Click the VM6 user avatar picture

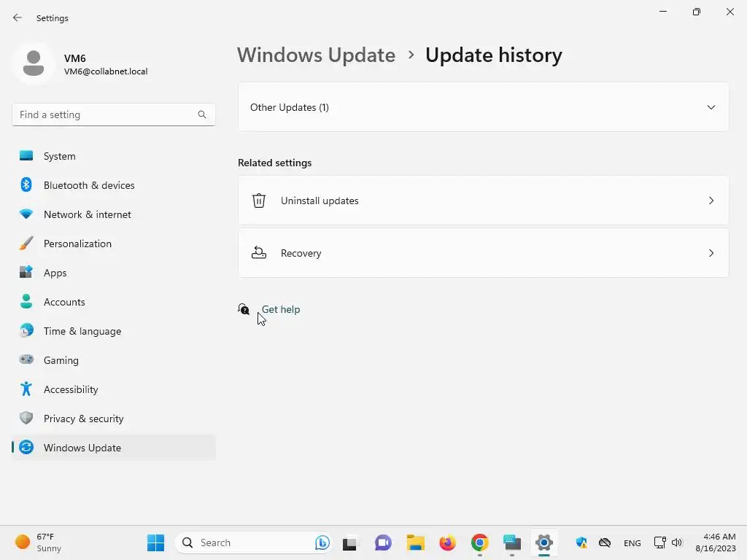click(x=34, y=63)
